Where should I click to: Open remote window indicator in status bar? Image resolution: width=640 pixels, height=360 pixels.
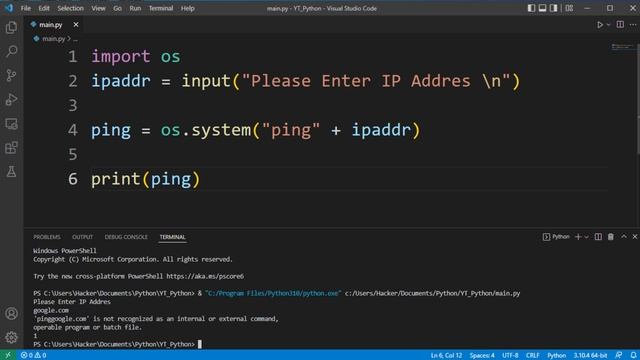8,355
